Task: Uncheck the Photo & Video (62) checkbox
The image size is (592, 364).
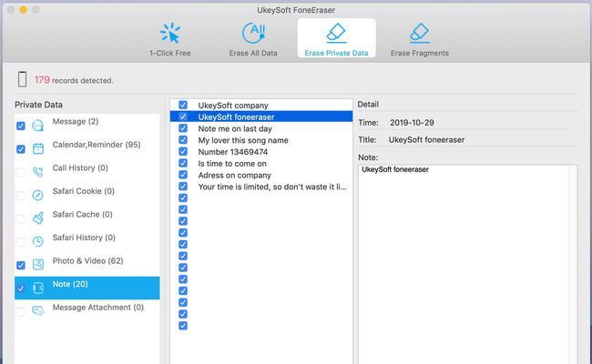Action: 21,265
